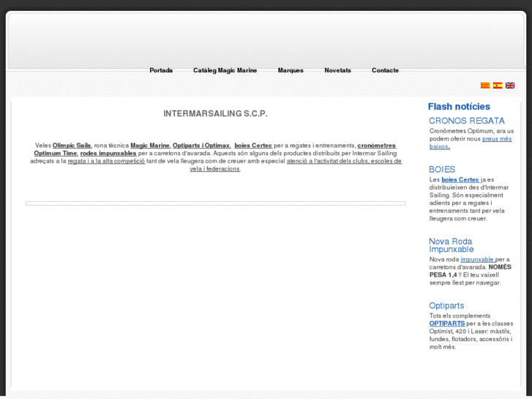Image resolution: width=532 pixels, height=399 pixels.
Task: Select the Nova Roda Impunxable heading
Action: point(451,245)
